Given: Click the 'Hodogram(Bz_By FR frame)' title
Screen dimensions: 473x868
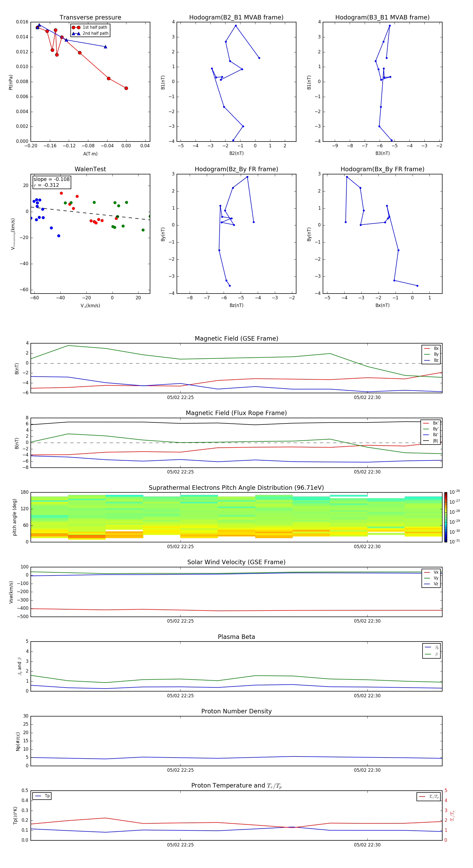Looking at the screenshot, I should (236, 169).
